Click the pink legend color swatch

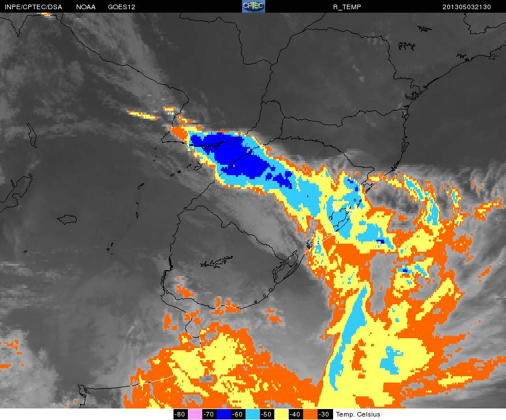(195, 414)
